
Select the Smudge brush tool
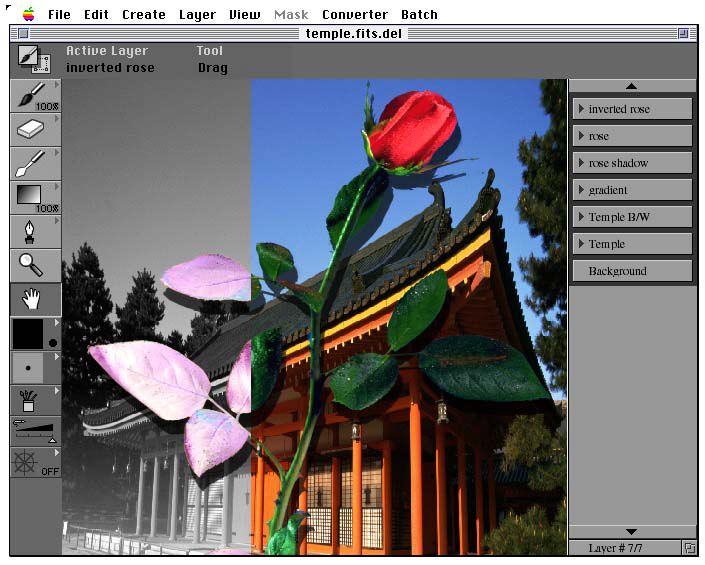point(35,164)
